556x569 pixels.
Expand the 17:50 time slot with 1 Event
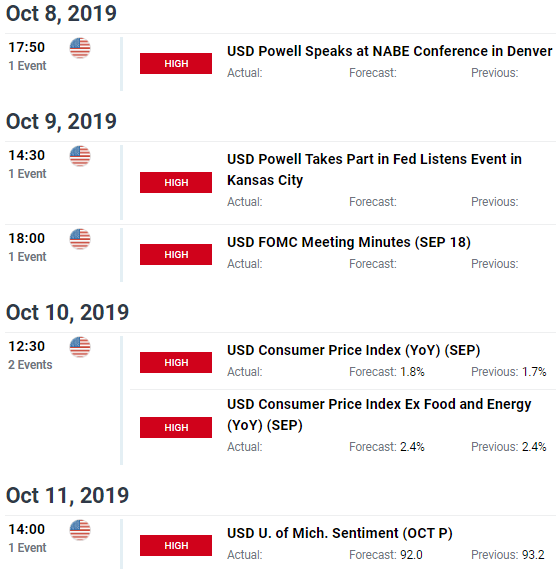point(27,56)
